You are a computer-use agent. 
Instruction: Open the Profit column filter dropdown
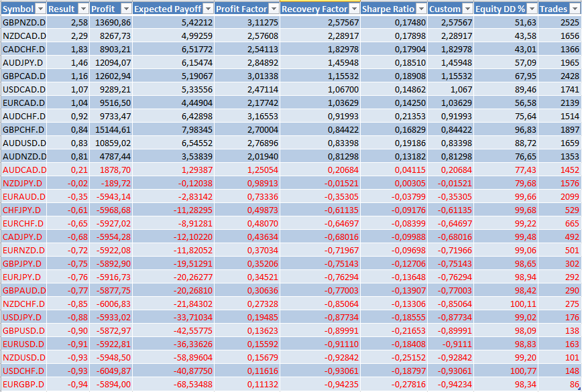click(127, 9)
